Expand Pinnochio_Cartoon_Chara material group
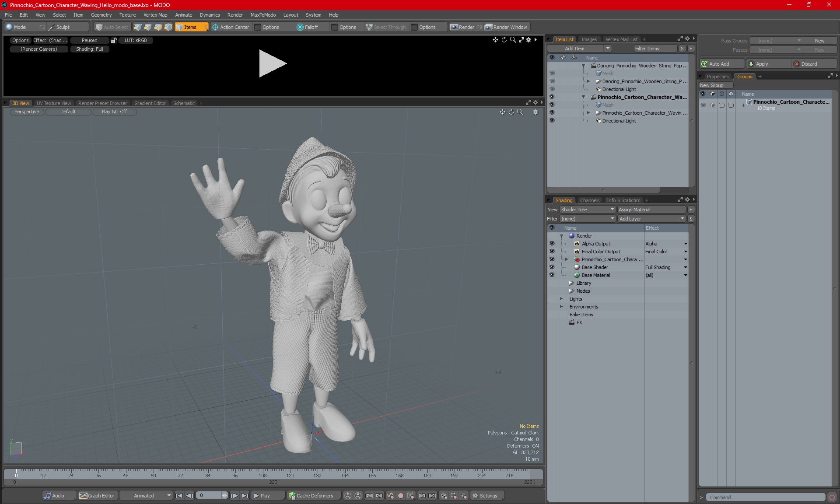840x504 pixels. pos(567,259)
